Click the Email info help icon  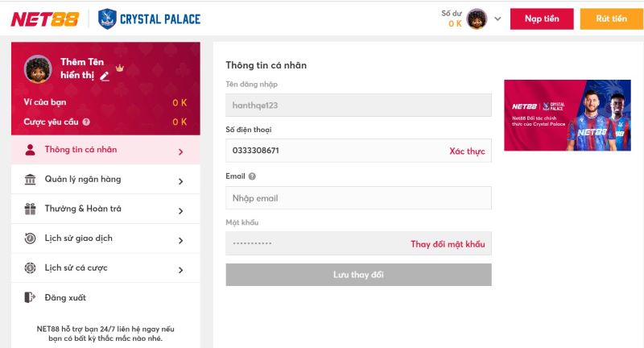pyautogui.click(x=252, y=176)
